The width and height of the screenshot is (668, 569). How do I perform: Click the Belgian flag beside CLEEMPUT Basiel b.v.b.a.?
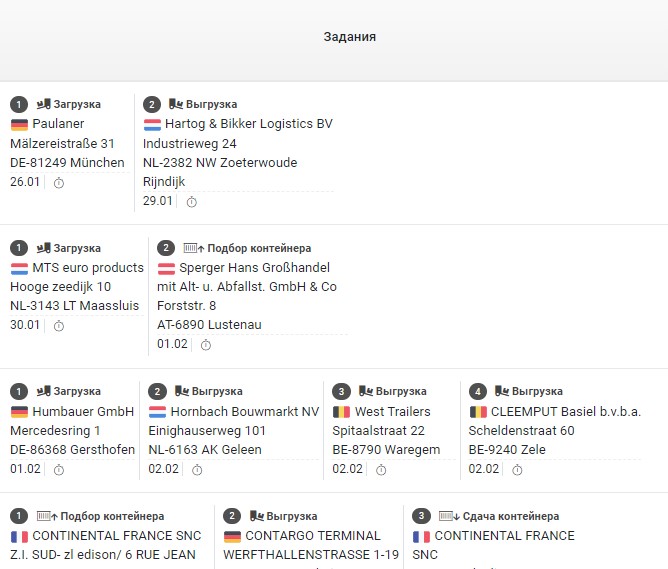[x=478, y=412]
